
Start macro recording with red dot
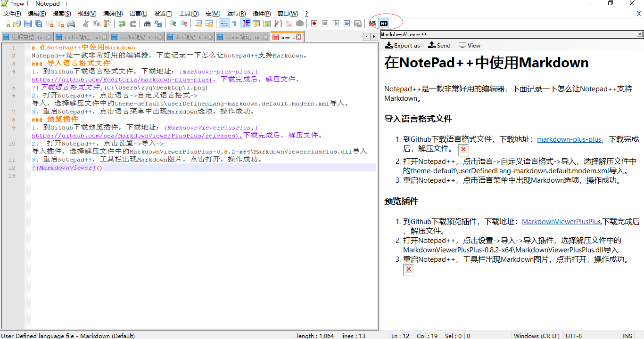(314, 23)
